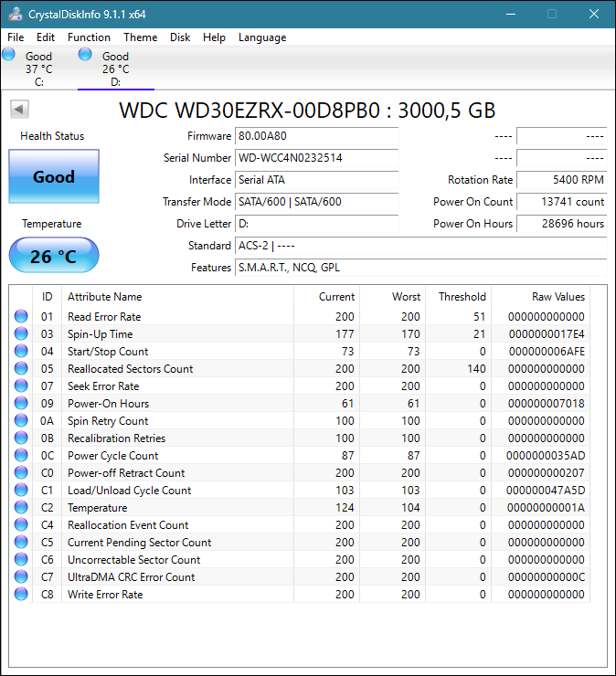The width and height of the screenshot is (616, 676).
Task: Click the Standard field ACS-2
Action: pyautogui.click(x=421, y=246)
